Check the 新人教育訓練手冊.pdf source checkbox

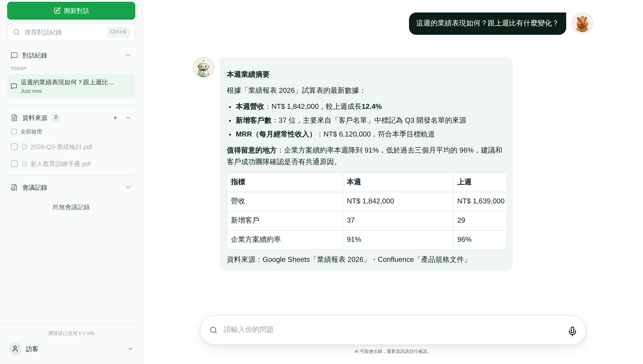pyautogui.click(x=14, y=164)
